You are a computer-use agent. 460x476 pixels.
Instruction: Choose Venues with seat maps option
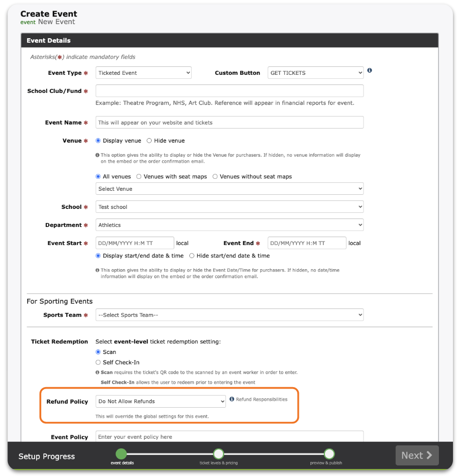139,177
